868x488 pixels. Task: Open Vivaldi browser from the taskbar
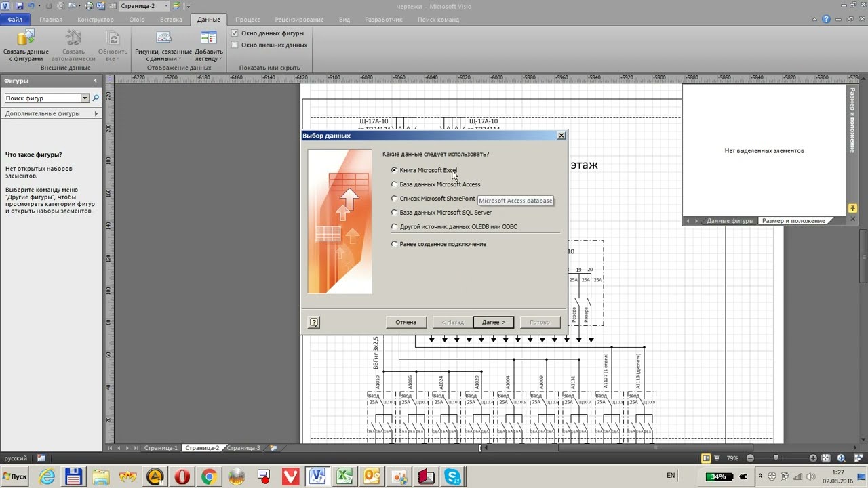(x=291, y=476)
